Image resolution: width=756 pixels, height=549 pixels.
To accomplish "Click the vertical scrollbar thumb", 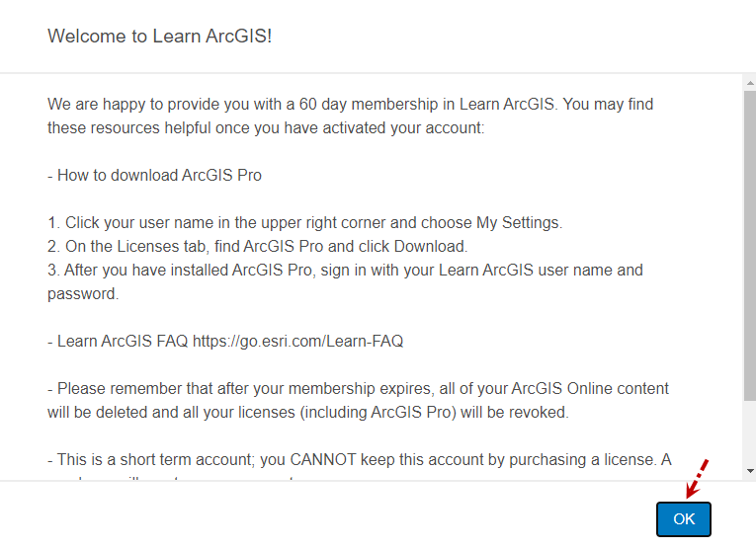I will click(749, 247).
